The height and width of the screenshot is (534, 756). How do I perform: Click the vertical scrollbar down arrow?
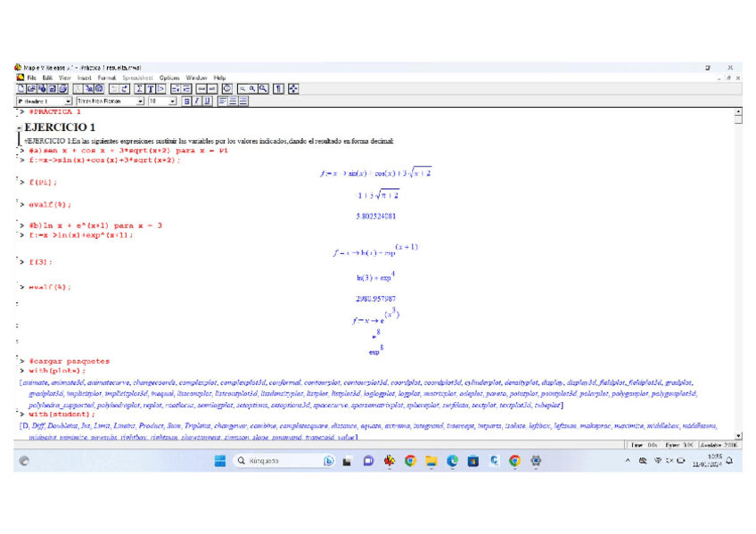(737, 436)
